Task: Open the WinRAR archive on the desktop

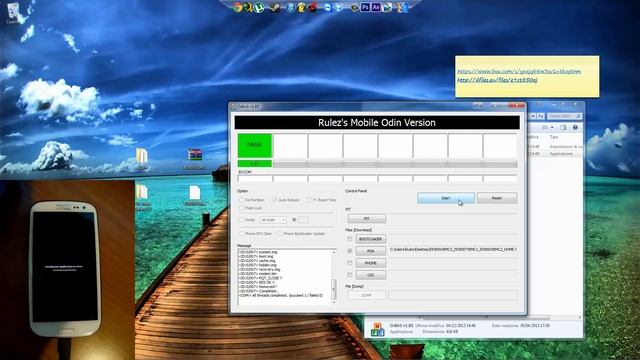Action: pyautogui.click(x=195, y=155)
